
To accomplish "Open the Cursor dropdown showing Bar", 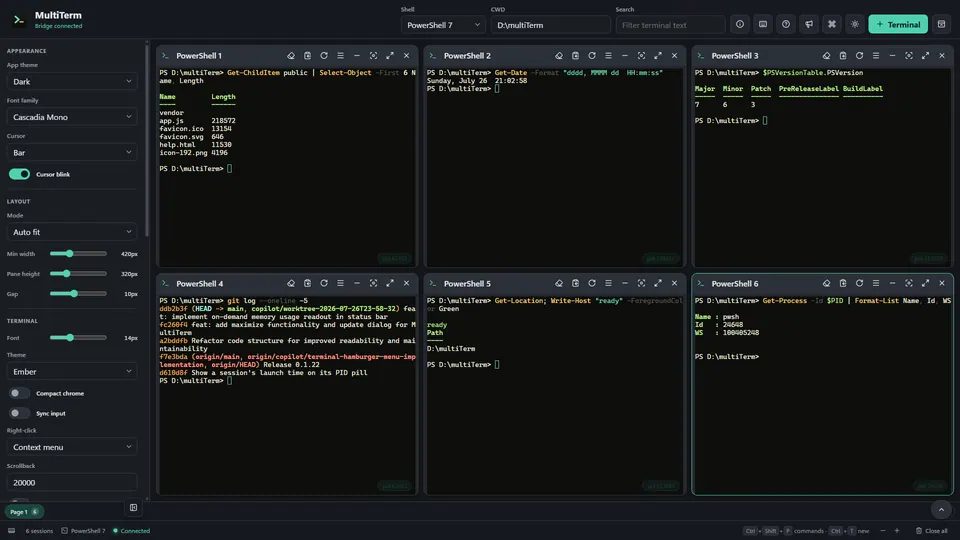I will click(x=72, y=152).
